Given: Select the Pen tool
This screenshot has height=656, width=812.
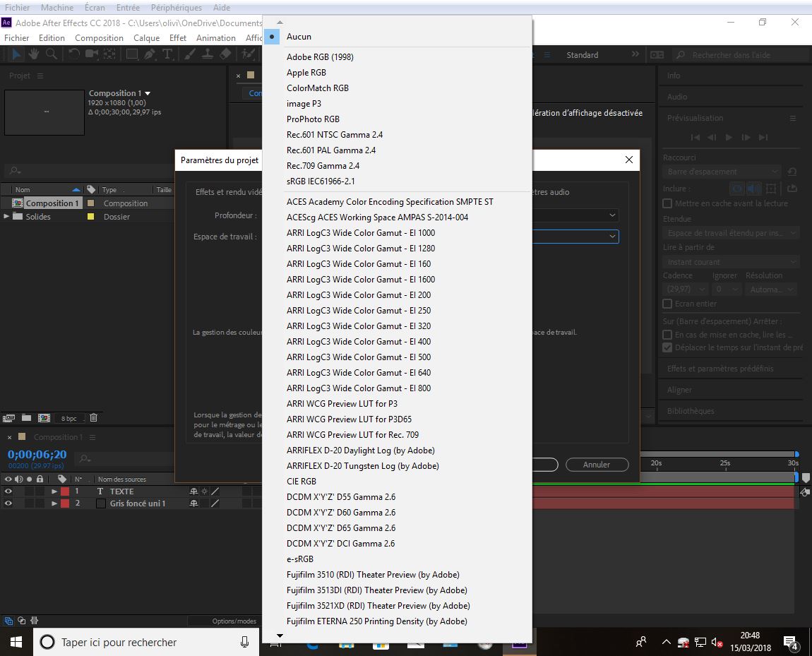Looking at the screenshot, I should pyautogui.click(x=150, y=54).
